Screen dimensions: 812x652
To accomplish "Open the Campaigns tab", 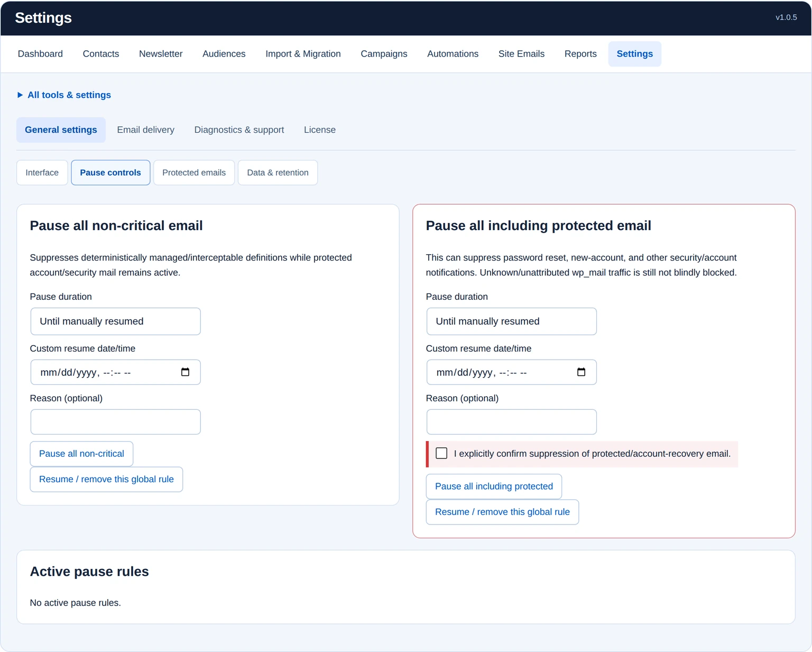I will point(384,54).
